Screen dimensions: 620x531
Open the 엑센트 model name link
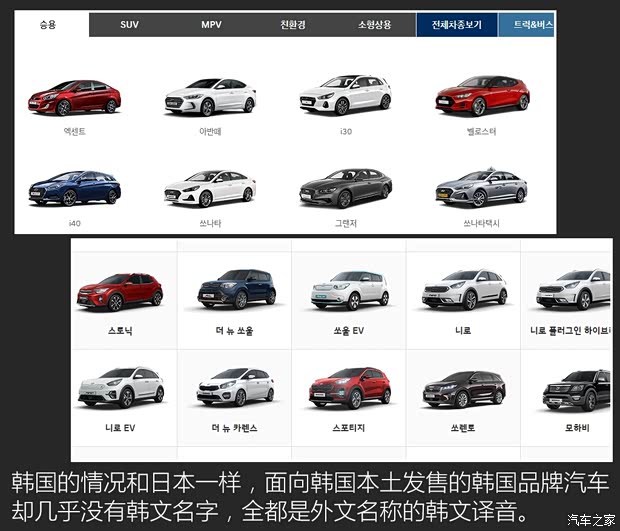point(74,132)
